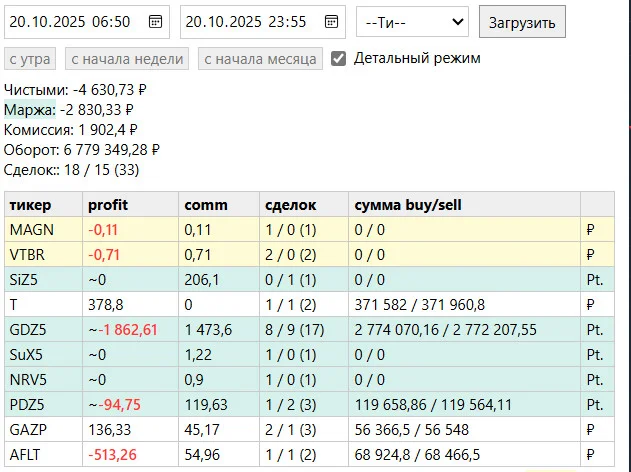The width and height of the screenshot is (631, 472).
Task: Select the SiZ5 ticker cell
Action: click(x=43, y=280)
